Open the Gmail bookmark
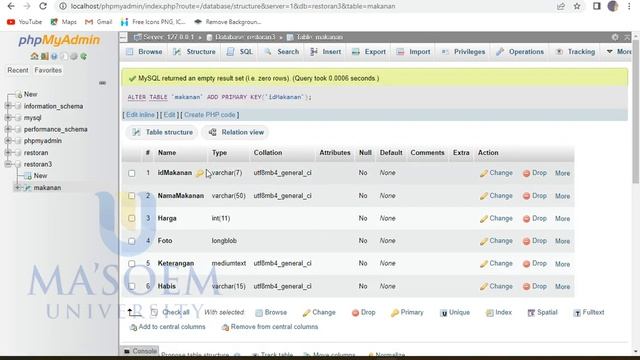Screen dimensions: 640x360 coord(98,22)
